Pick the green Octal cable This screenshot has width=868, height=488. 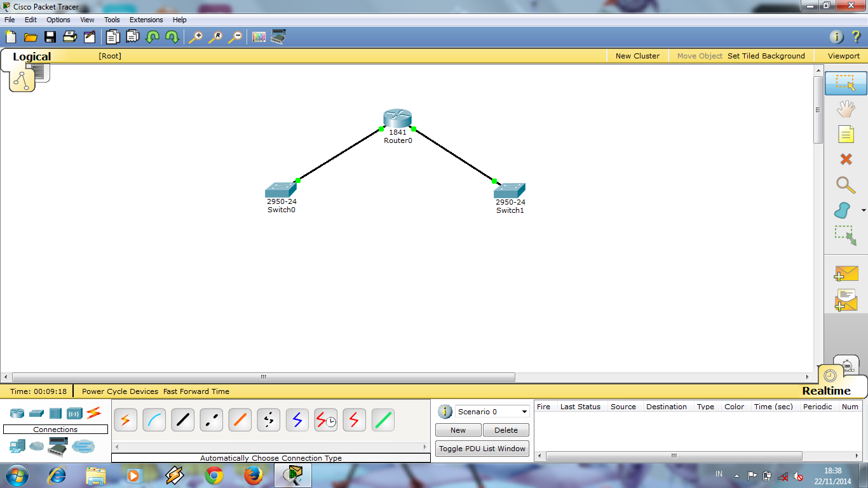[x=383, y=420]
